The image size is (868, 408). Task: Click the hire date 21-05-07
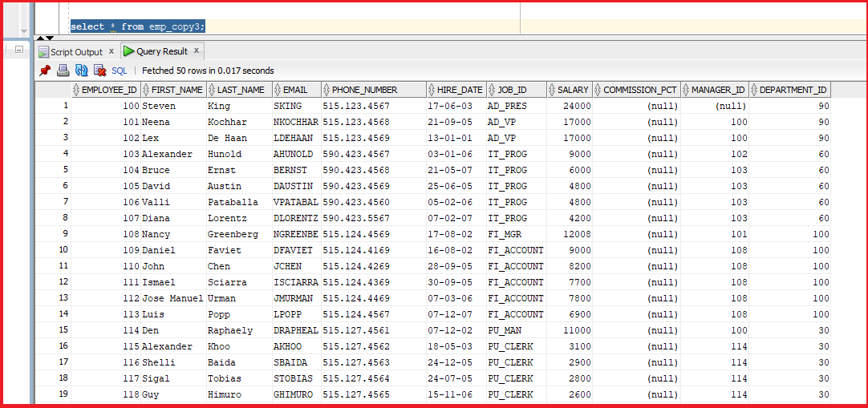[x=456, y=170]
